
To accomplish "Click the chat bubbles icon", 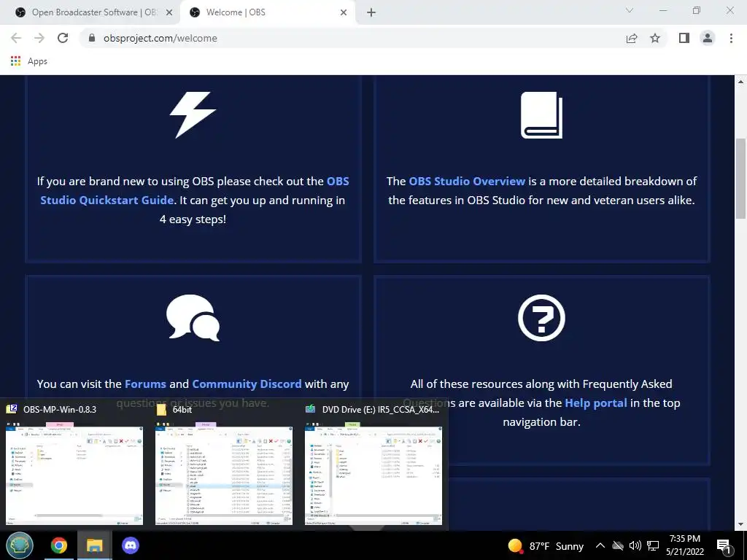I will [193, 318].
